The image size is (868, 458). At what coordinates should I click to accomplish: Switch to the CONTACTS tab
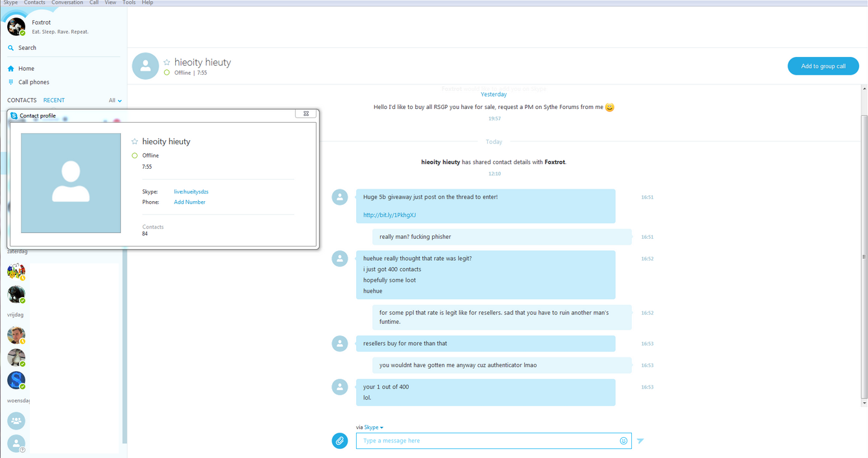point(22,101)
